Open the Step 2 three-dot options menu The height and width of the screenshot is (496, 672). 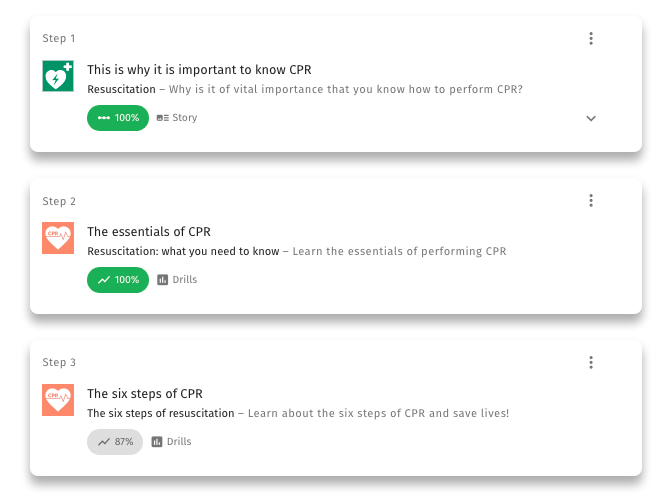(x=591, y=201)
